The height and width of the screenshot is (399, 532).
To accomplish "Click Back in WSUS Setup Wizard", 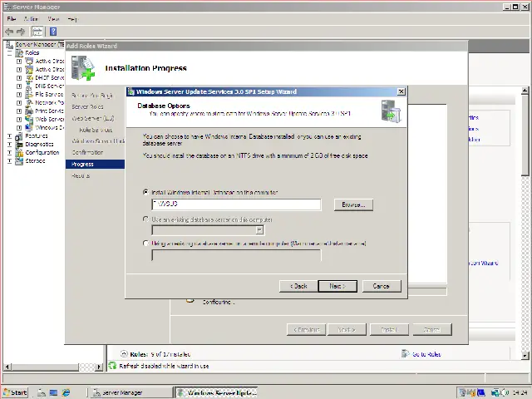I will point(298,286).
